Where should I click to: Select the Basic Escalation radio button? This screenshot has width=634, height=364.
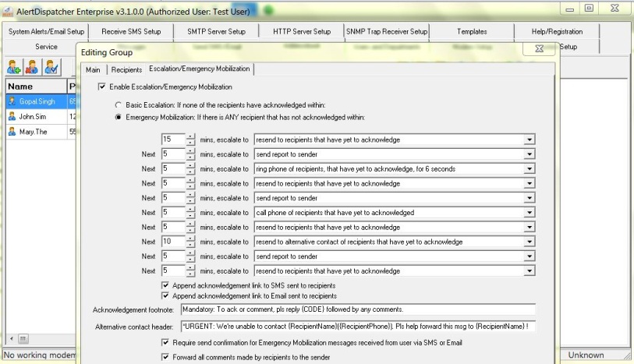tap(118, 105)
